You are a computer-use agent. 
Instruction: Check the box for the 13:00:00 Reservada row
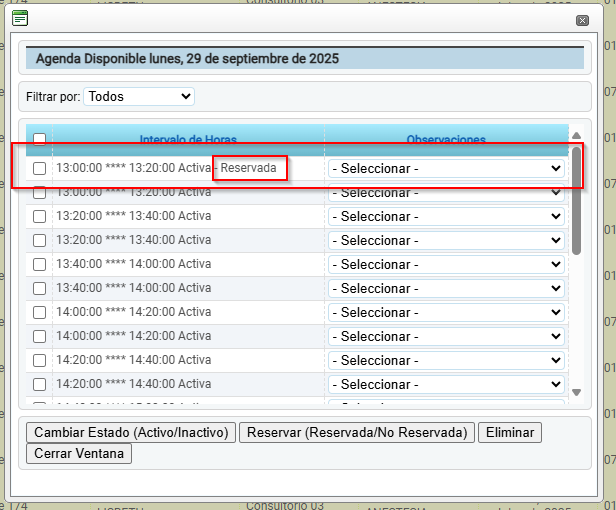(x=39, y=168)
